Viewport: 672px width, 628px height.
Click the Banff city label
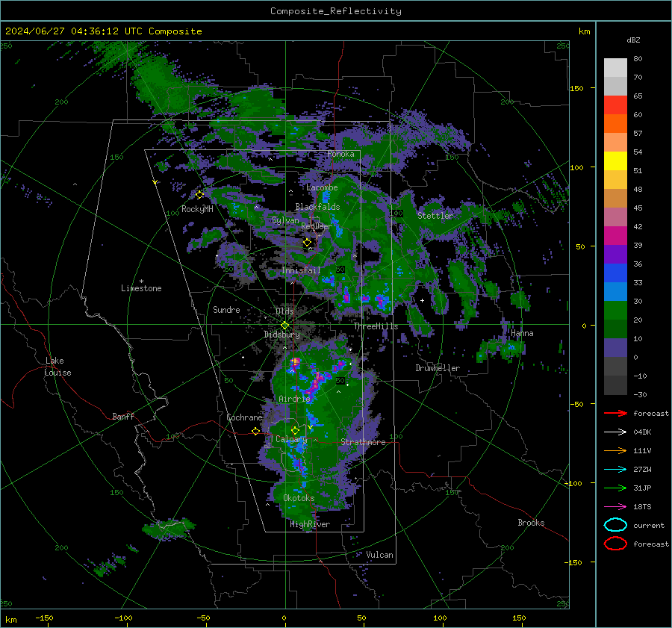(x=123, y=417)
